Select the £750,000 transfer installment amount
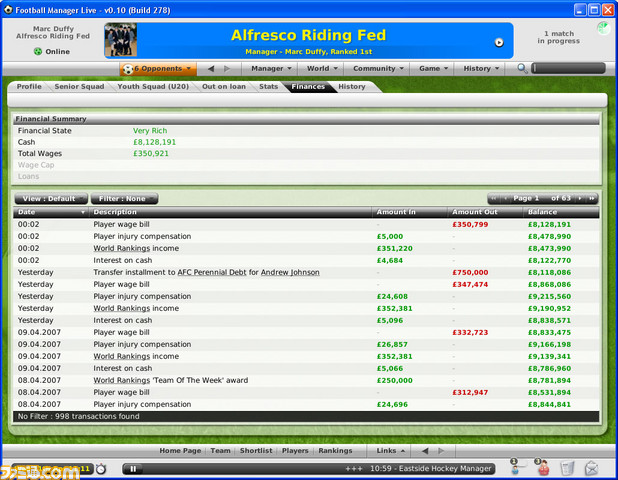This screenshot has height=480, width=618. (x=470, y=272)
